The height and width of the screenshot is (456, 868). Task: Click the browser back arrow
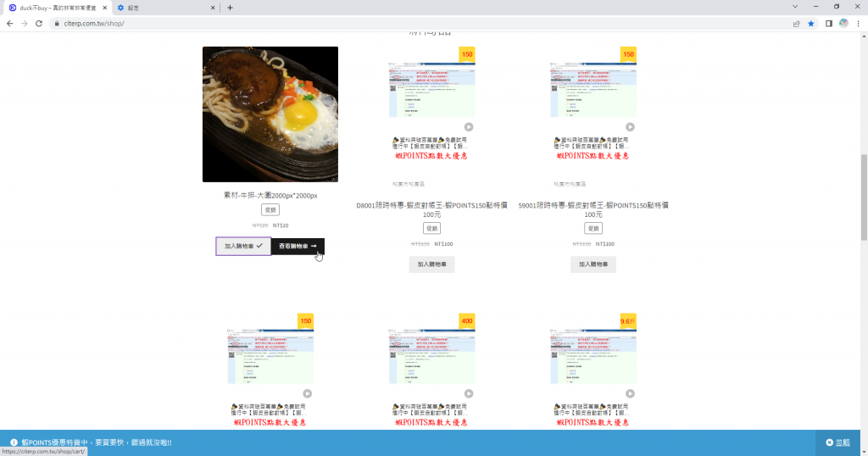[10, 24]
